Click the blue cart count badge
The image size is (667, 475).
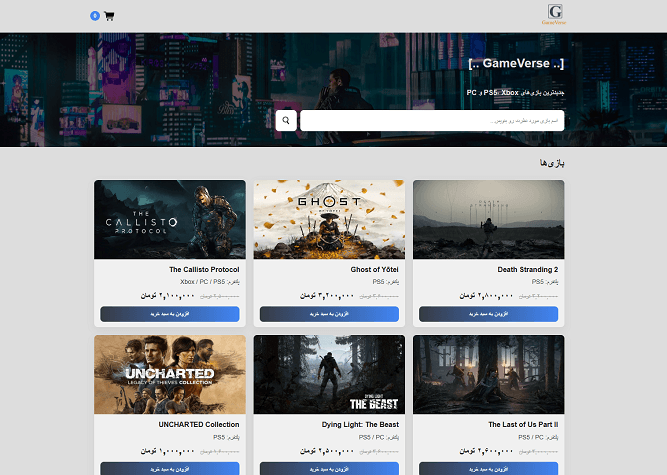coord(95,16)
